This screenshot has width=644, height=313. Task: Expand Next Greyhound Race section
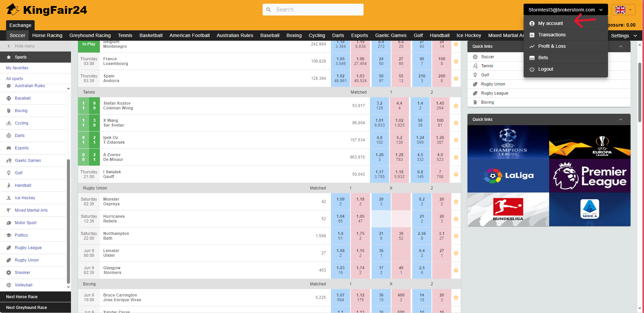coord(35,308)
